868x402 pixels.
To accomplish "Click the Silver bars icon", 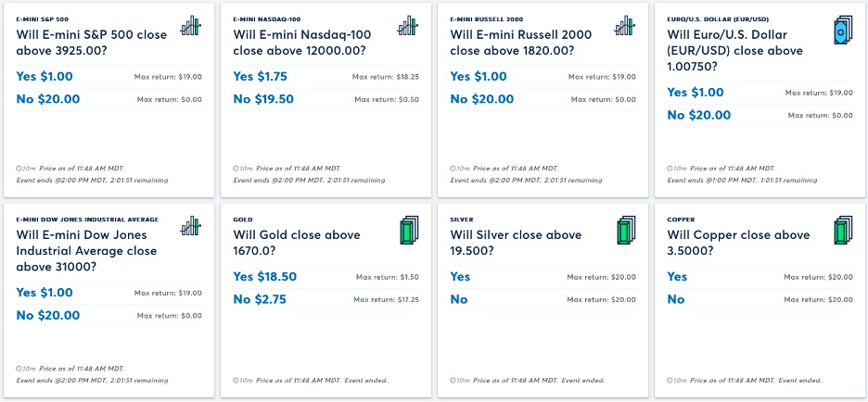I will tap(626, 230).
